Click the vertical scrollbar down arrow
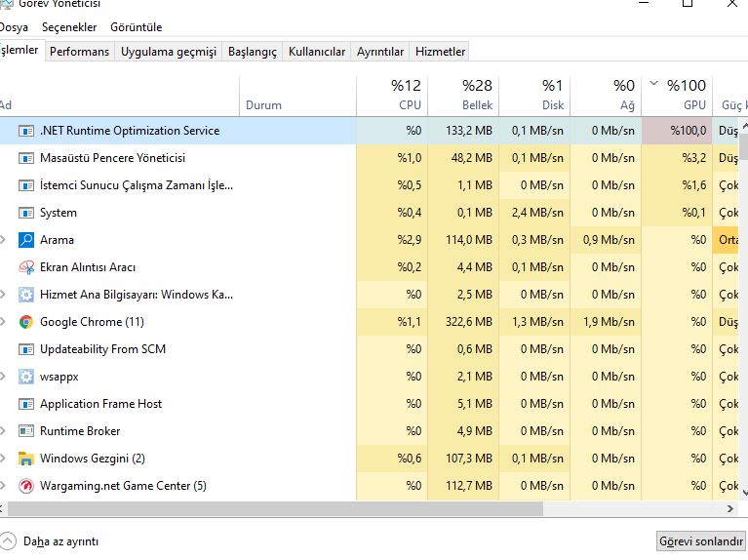This screenshot has height=560, width=748. [x=744, y=493]
